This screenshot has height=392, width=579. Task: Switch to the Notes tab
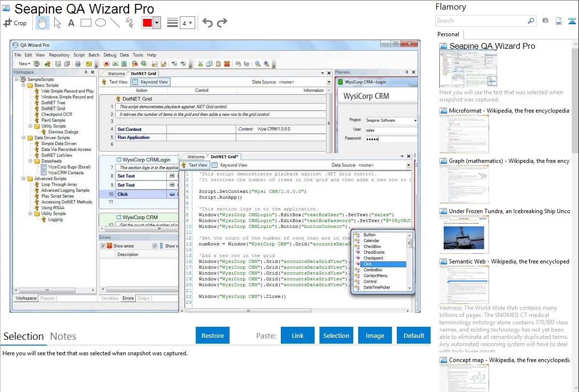coord(63,336)
